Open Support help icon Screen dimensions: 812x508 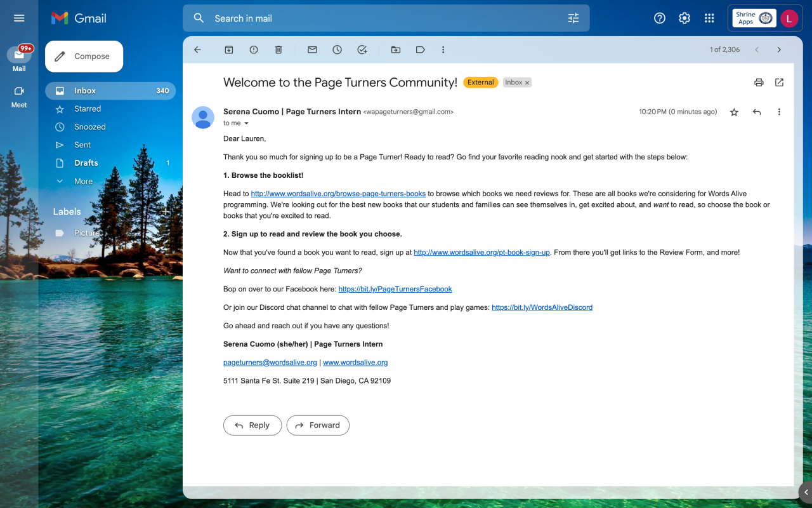point(660,18)
